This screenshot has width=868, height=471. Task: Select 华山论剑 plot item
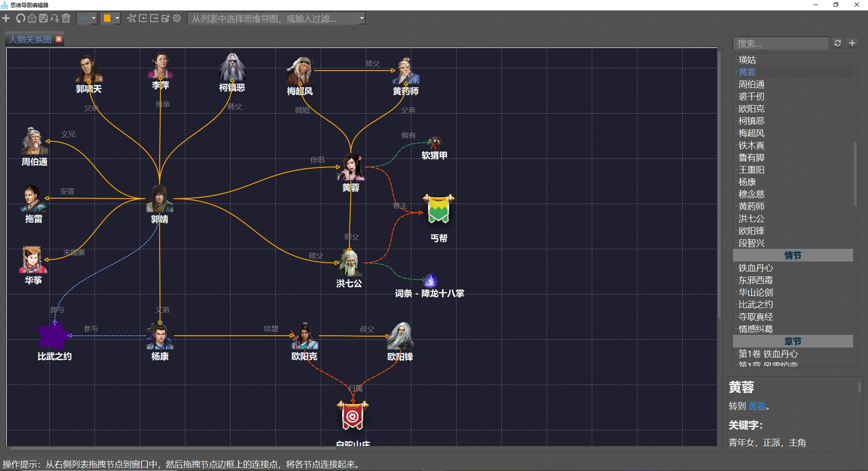pyautogui.click(x=755, y=292)
